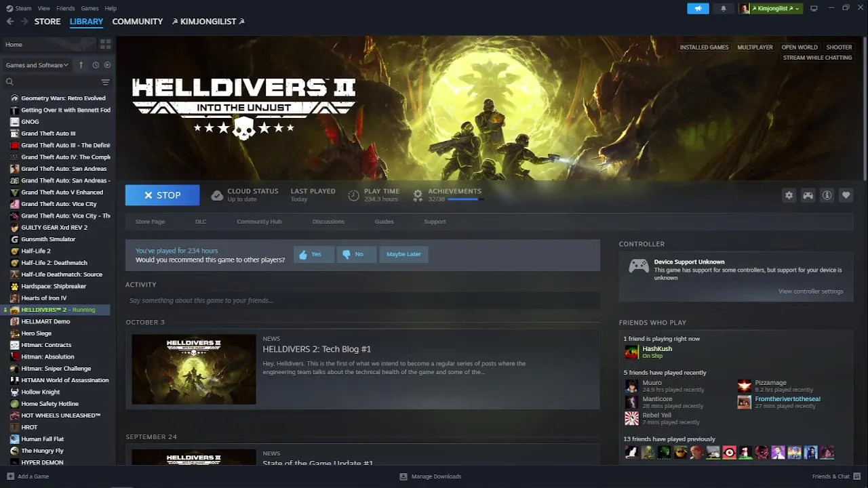This screenshot has width=868, height=488.
Task: Click the achievements progress bar
Action: click(x=465, y=199)
